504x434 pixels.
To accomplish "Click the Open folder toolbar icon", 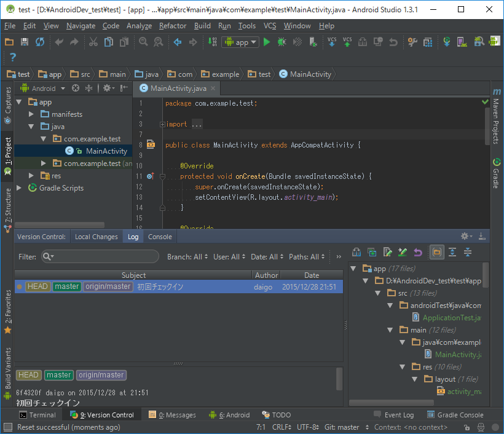I will tap(9, 42).
